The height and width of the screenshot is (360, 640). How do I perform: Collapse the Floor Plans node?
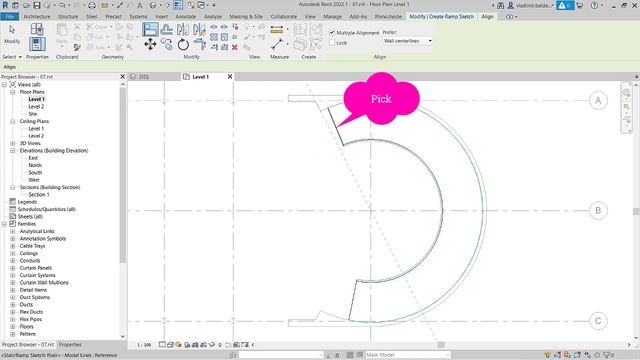(x=13, y=92)
